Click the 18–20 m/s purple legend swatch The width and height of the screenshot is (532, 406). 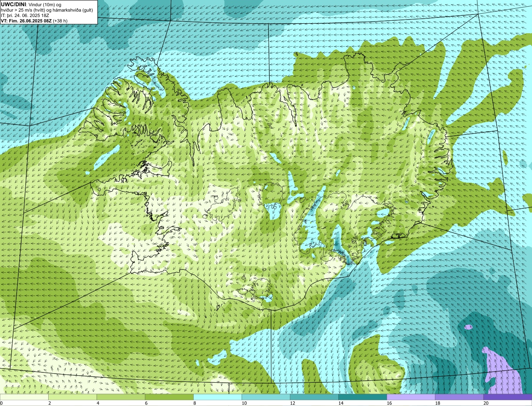pyautogui.click(x=459, y=397)
